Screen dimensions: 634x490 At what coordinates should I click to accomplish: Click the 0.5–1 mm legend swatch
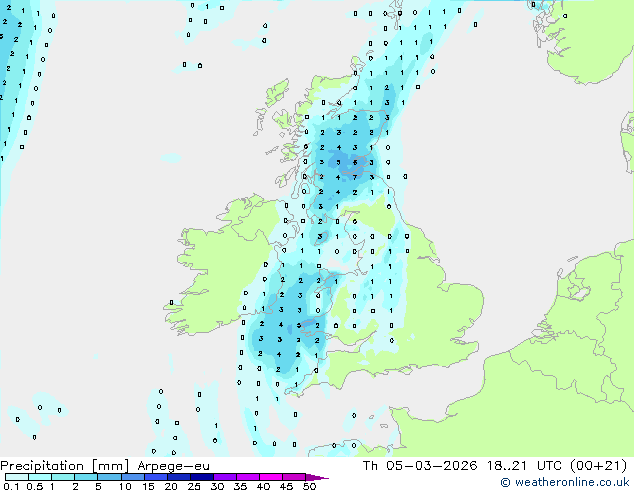pos(40,477)
